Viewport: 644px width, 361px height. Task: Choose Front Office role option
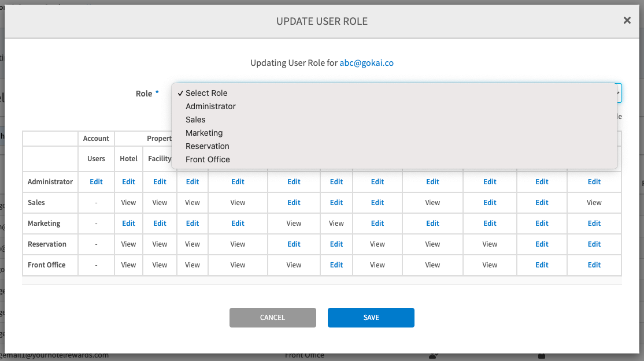pos(208,159)
